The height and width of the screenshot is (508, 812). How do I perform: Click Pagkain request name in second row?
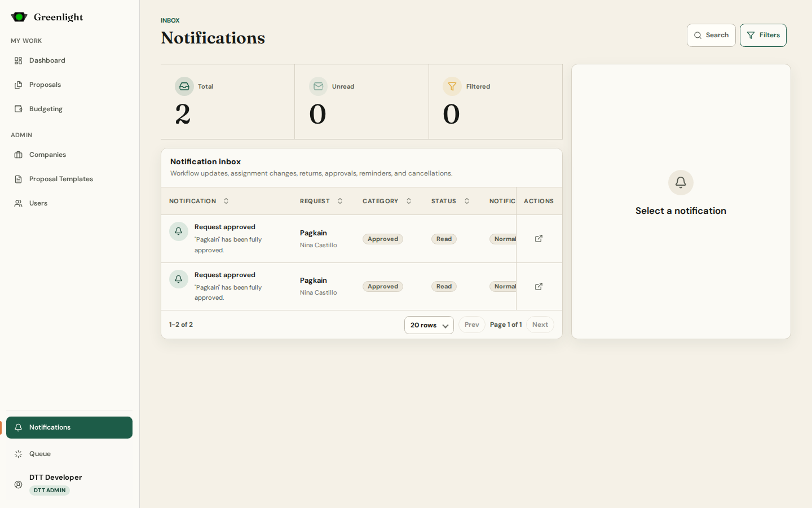click(314, 281)
